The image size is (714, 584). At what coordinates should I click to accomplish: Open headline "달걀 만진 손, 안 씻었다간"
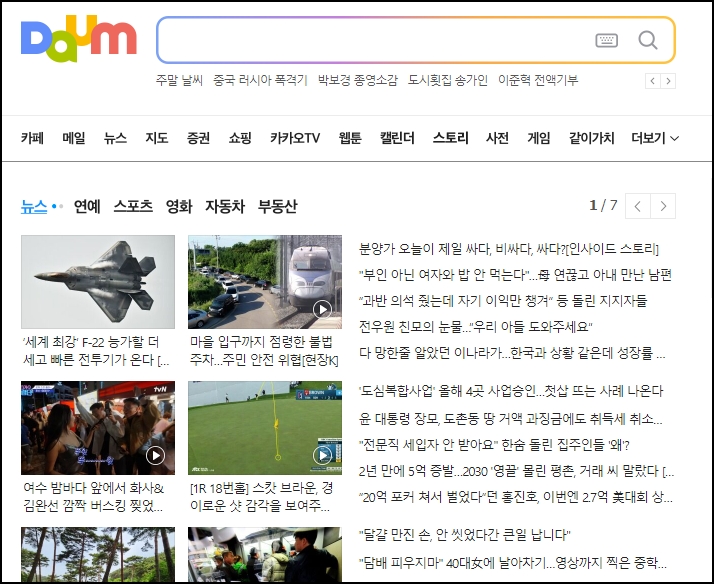464,535
